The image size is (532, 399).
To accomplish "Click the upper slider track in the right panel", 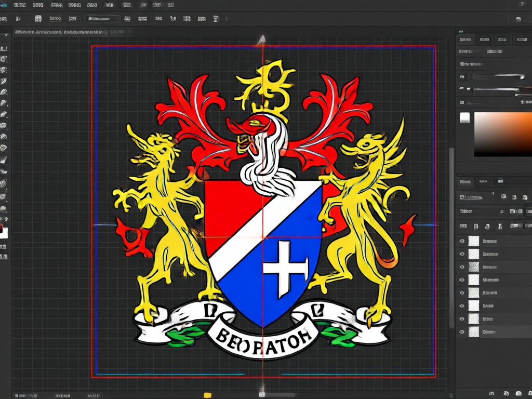I will pyautogui.click(x=498, y=77).
